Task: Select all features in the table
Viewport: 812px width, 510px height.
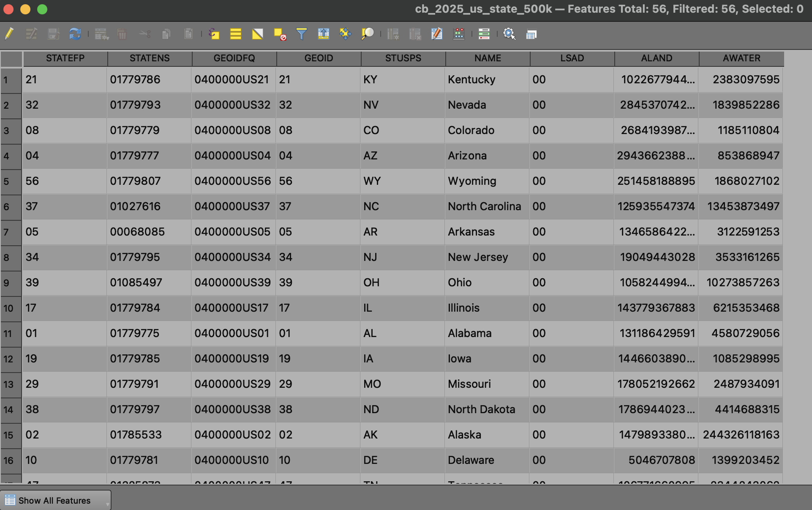Action: [236, 34]
